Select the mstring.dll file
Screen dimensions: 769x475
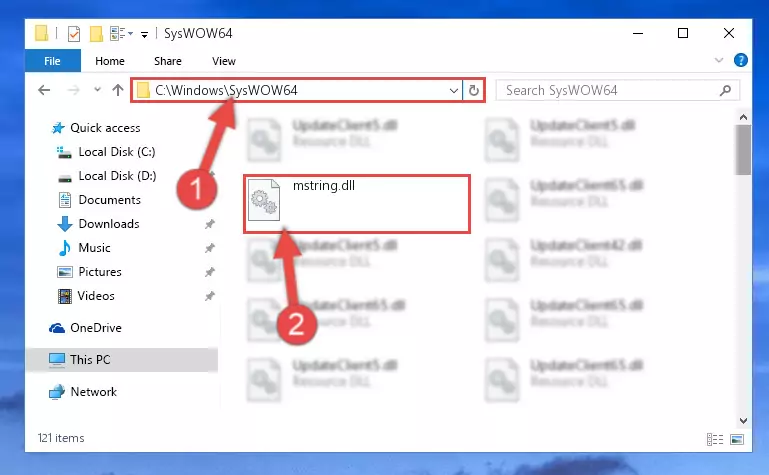[357, 204]
